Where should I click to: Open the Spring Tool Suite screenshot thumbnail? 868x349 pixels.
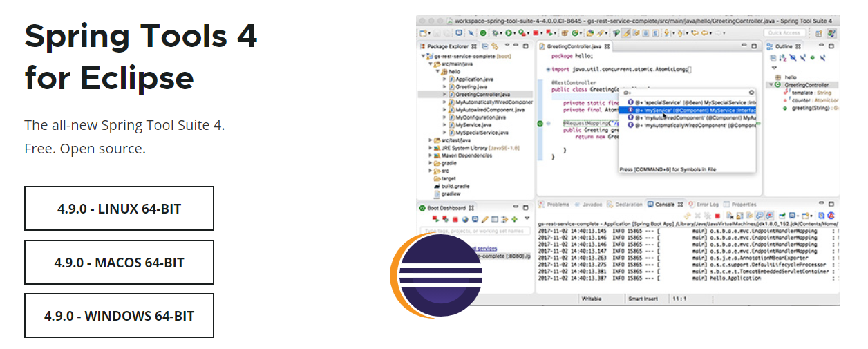point(628,160)
